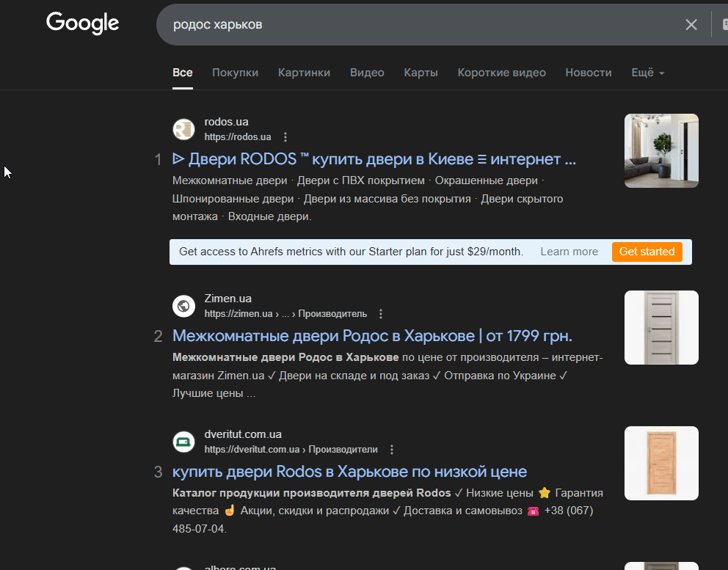The height and width of the screenshot is (570, 728).
Task: Open Двери RODOS купить двери result link
Action: tap(374, 159)
